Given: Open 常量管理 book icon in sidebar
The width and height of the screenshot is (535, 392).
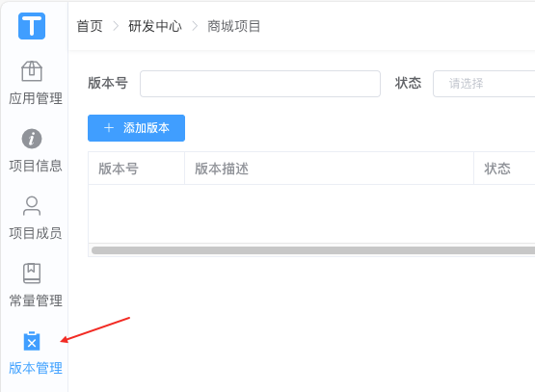Looking at the screenshot, I should pyautogui.click(x=32, y=273).
